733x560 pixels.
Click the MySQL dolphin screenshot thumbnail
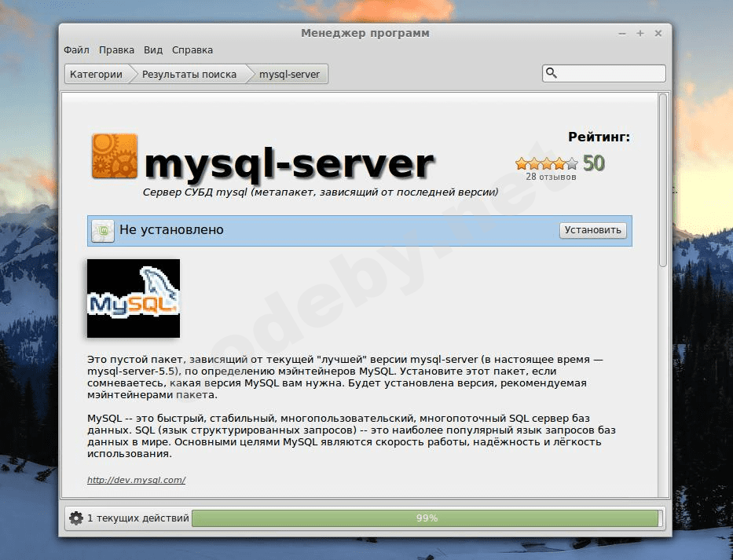tap(134, 298)
